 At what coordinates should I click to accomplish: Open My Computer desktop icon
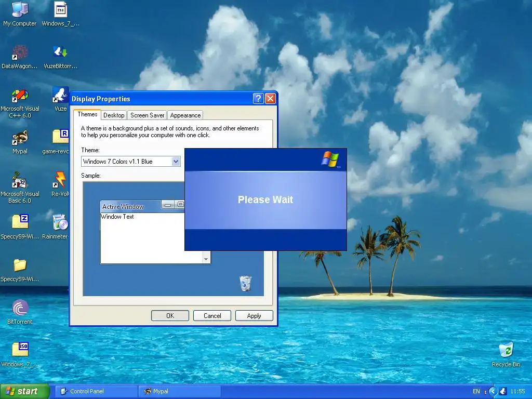click(x=20, y=14)
